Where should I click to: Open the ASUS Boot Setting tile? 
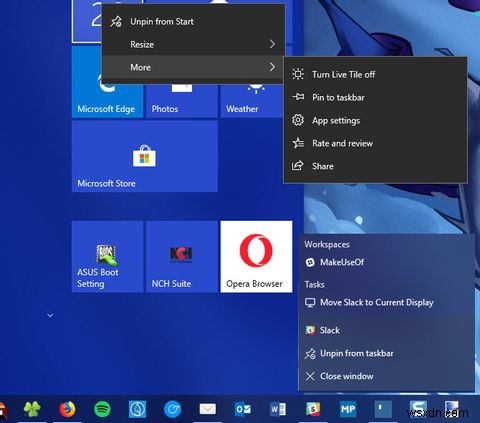coord(107,257)
